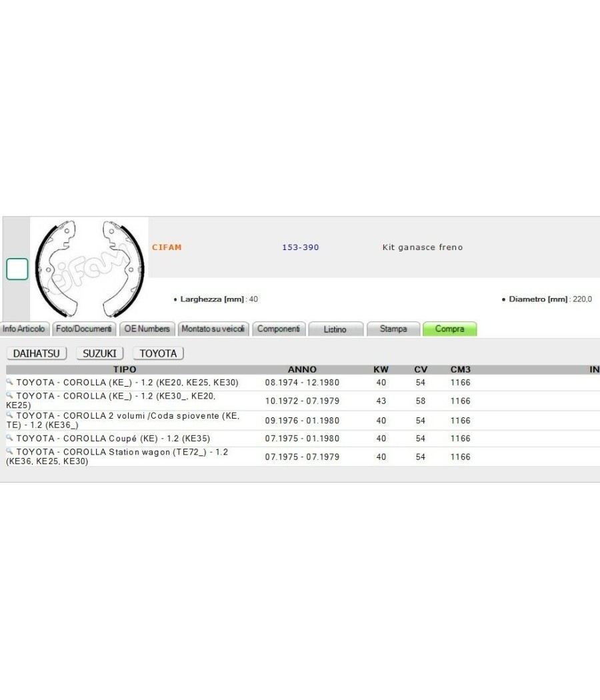Click the TIPO column header
The height and width of the screenshot is (700, 600).
point(125,369)
